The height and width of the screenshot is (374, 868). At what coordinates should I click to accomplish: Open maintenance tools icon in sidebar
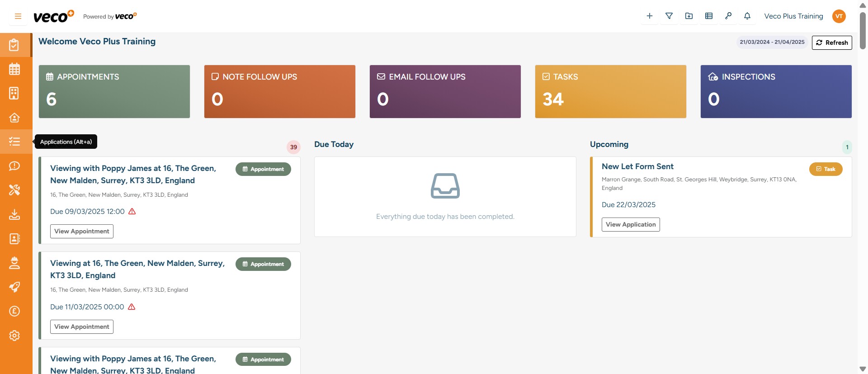tap(14, 190)
